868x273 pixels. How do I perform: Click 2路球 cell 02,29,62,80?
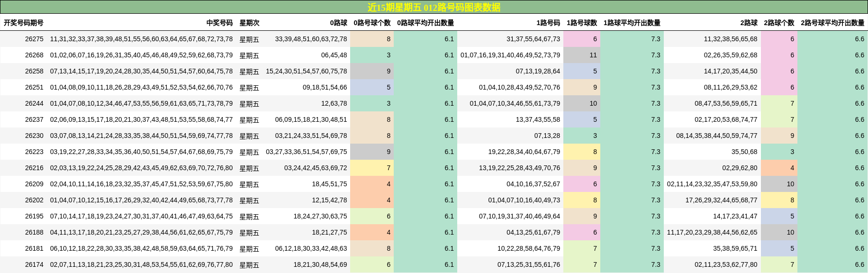pos(740,168)
